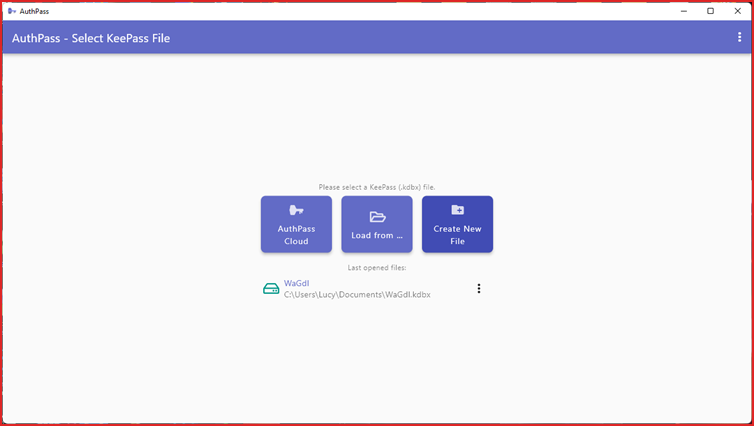Open options menu for WaGdl file
This screenshot has width=754, height=426.
point(478,288)
